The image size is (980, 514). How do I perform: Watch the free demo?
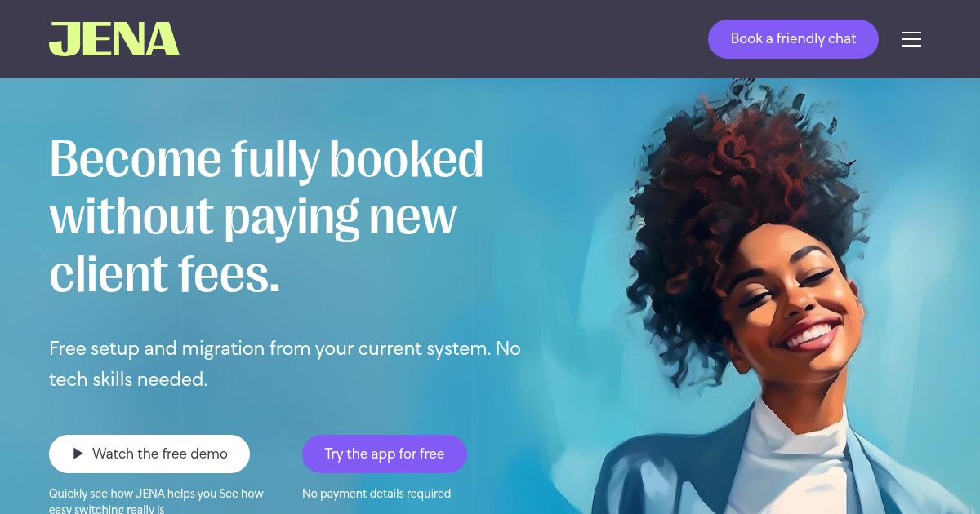[x=149, y=454]
